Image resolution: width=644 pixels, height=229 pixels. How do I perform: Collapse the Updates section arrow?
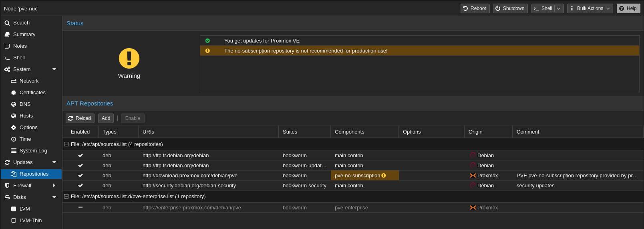54,162
